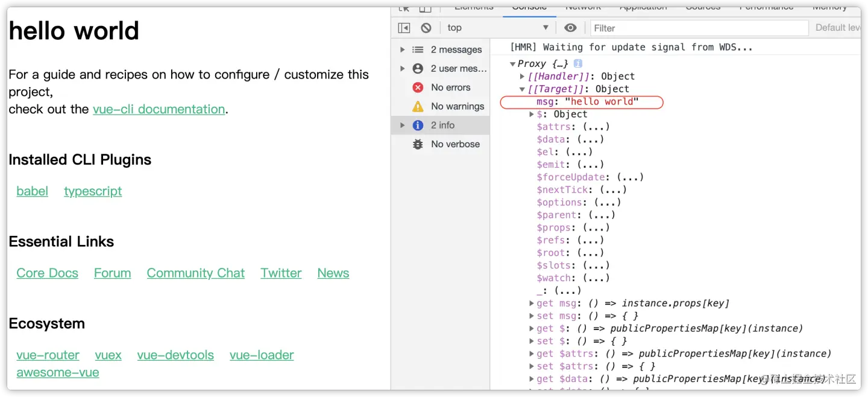
Task: Click the list icon for 2 messages
Action: point(418,49)
